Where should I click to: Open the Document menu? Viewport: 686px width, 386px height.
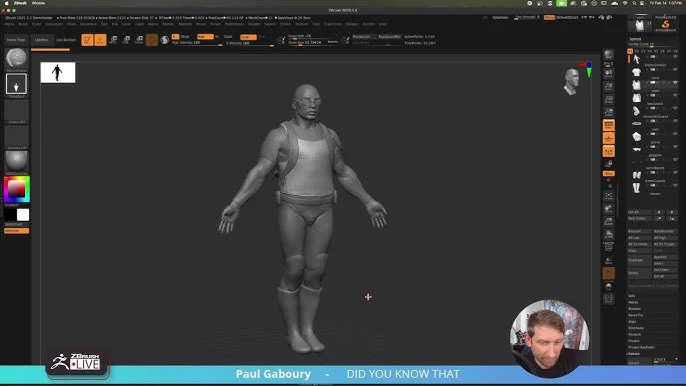click(54, 24)
